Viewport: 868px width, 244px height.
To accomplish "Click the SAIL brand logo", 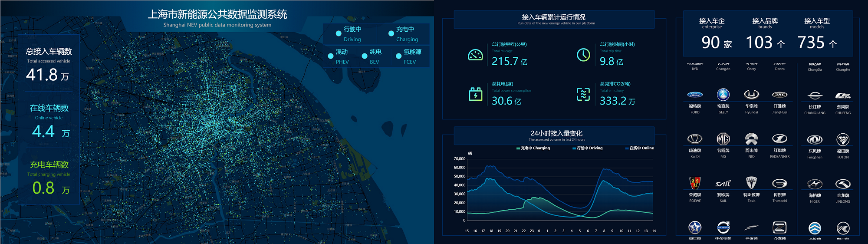I will (x=723, y=184).
